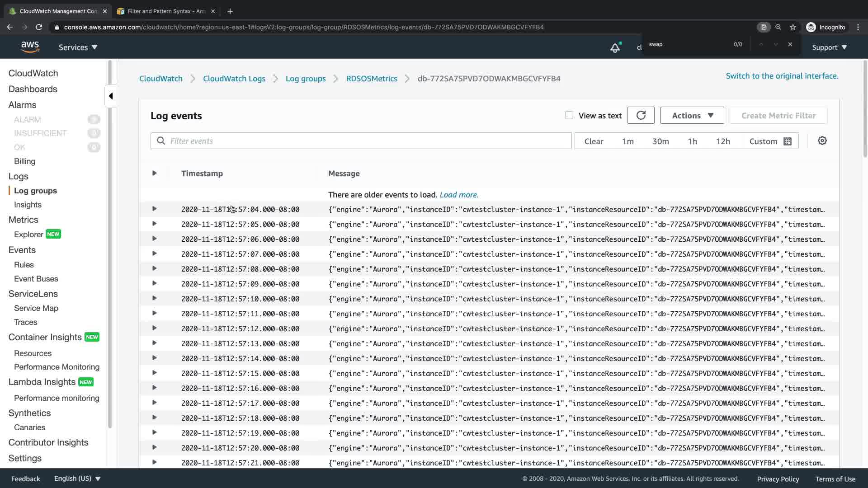This screenshot has height=488, width=868.
Task: Open the Services dropdown in the header
Action: (x=78, y=47)
